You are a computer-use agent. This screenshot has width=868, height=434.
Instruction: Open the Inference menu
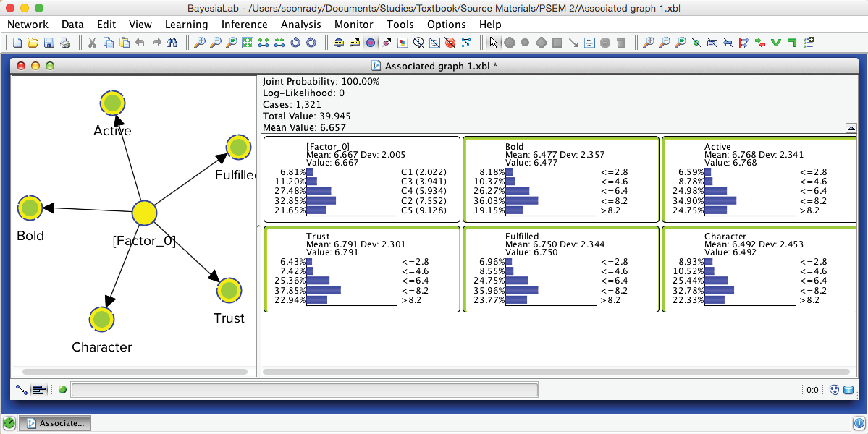244,24
